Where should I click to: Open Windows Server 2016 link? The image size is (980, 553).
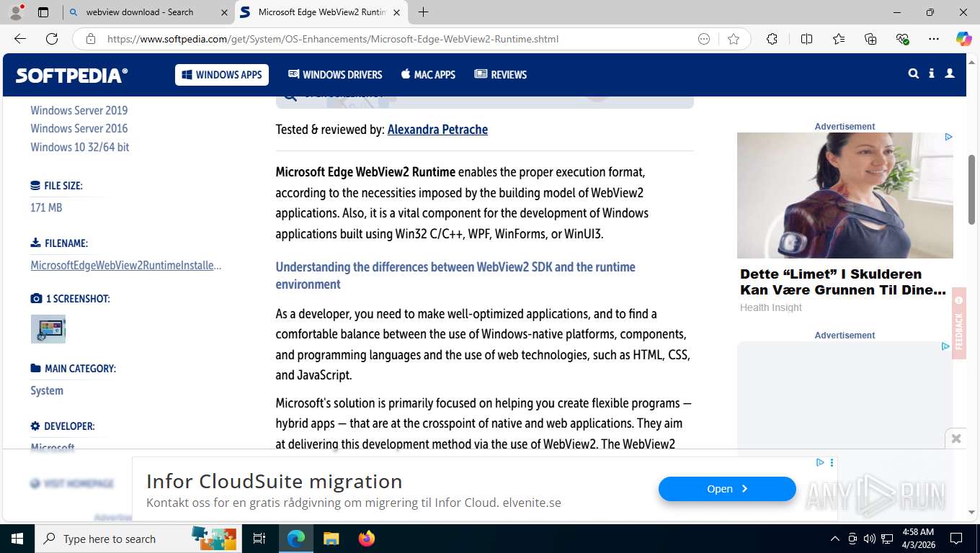pos(79,128)
